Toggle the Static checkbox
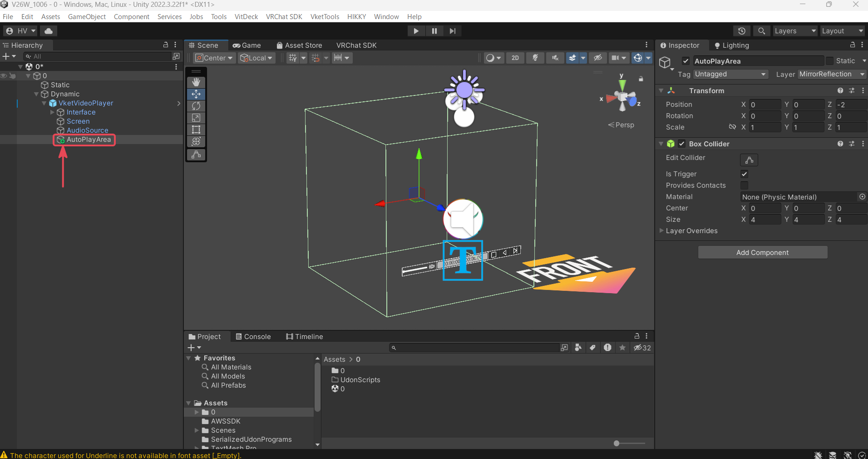The height and width of the screenshot is (459, 868). (x=829, y=61)
